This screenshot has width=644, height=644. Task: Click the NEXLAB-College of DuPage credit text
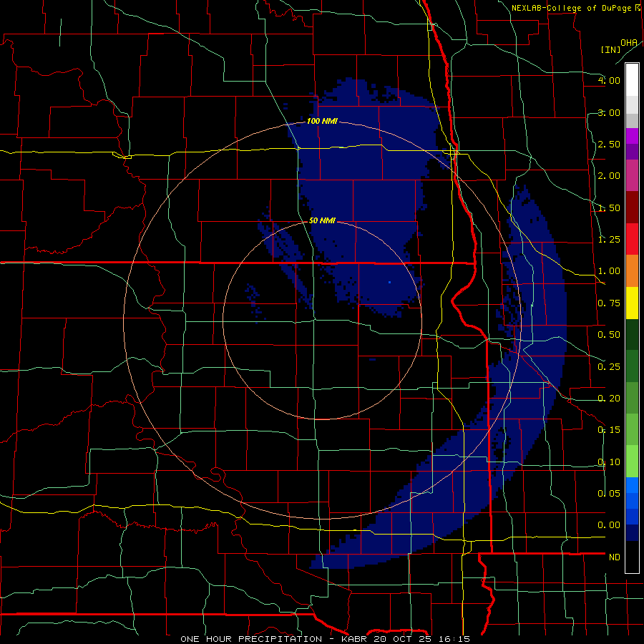tap(571, 8)
